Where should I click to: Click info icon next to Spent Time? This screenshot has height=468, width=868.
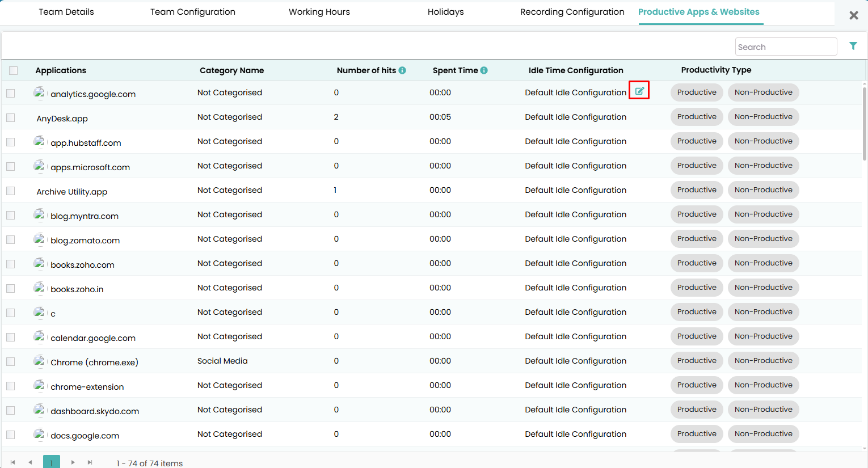click(484, 70)
